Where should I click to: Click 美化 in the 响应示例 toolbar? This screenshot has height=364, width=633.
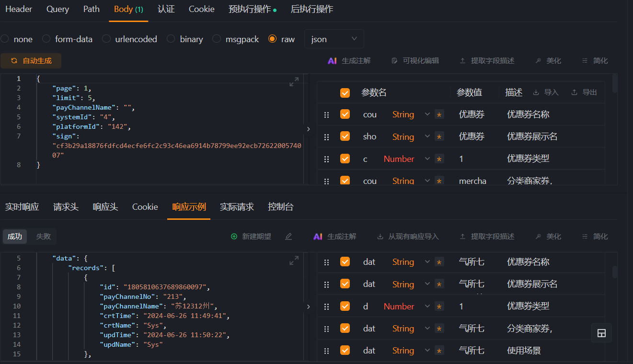point(548,237)
